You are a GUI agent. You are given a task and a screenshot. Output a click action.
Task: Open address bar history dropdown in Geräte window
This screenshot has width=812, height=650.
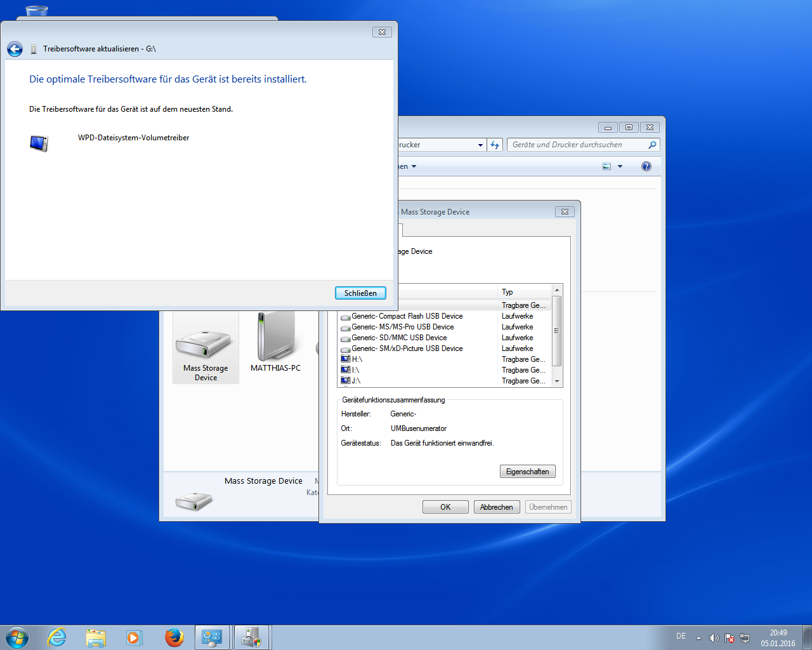pyautogui.click(x=480, y=145)
